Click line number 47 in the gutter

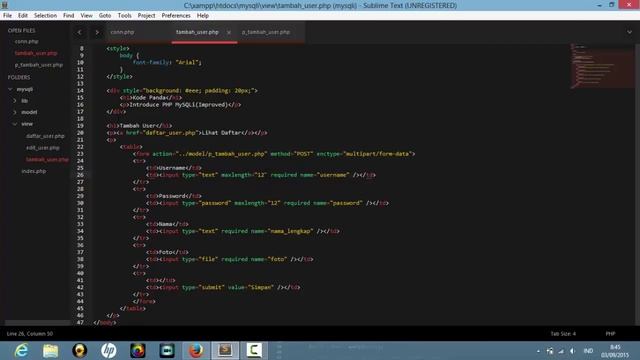(80, 322)
